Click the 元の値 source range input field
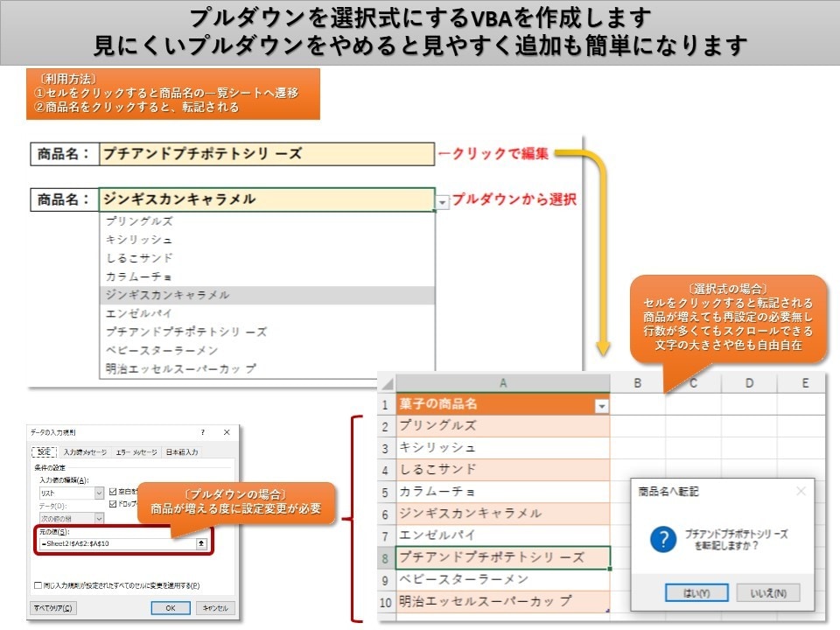 click(118, 543)
